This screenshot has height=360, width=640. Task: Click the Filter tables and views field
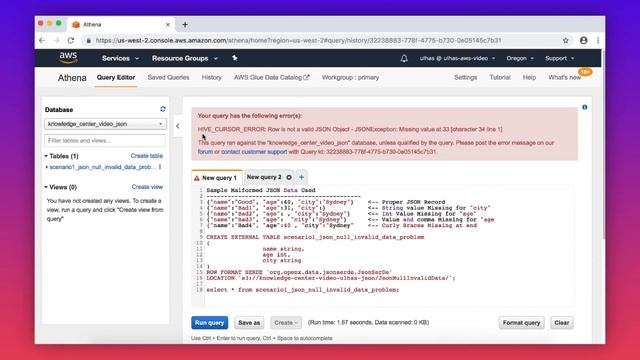105,140
